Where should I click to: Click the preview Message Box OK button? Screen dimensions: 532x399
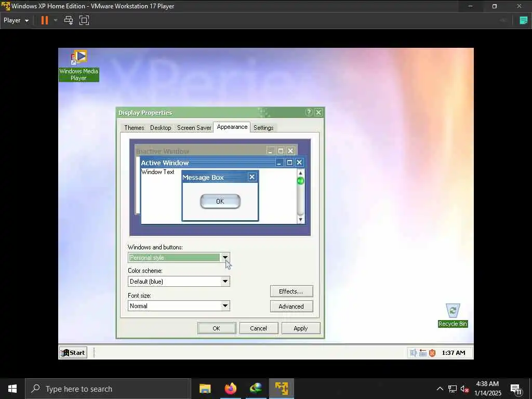coord(220,201)
